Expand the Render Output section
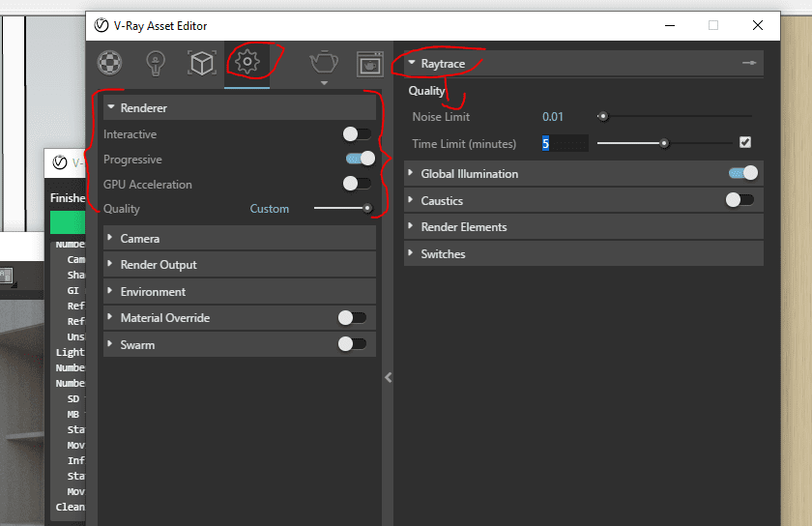 pyautogui.click(x=240, y=265)
